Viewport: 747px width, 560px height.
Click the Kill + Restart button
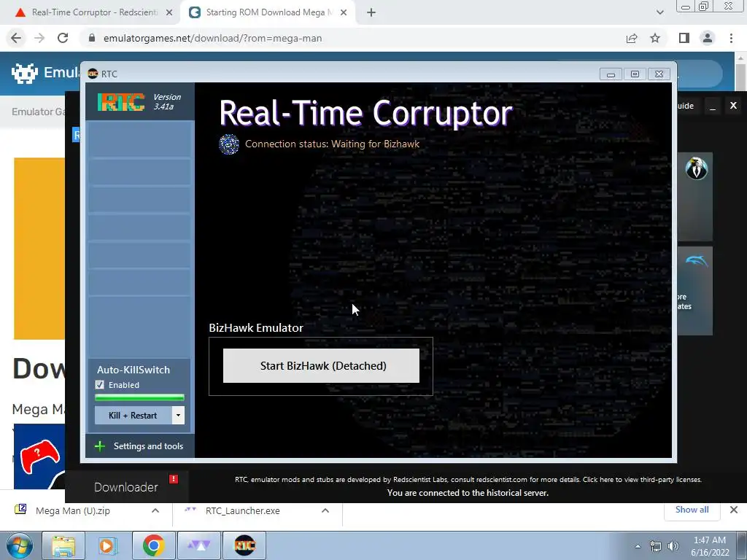(x=133, y=415)
